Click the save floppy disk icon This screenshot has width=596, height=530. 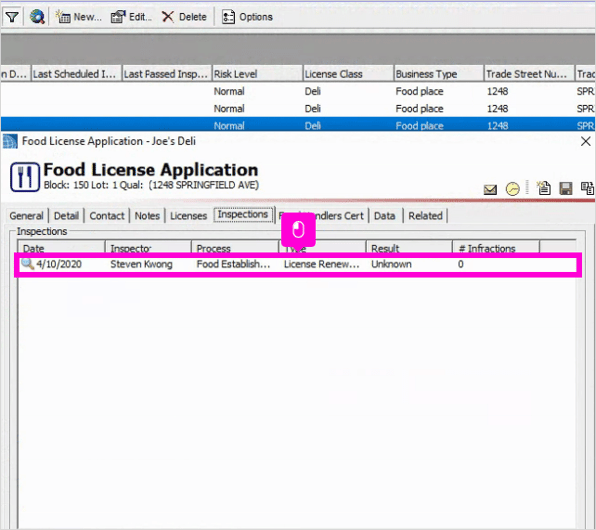pos(566,188)
